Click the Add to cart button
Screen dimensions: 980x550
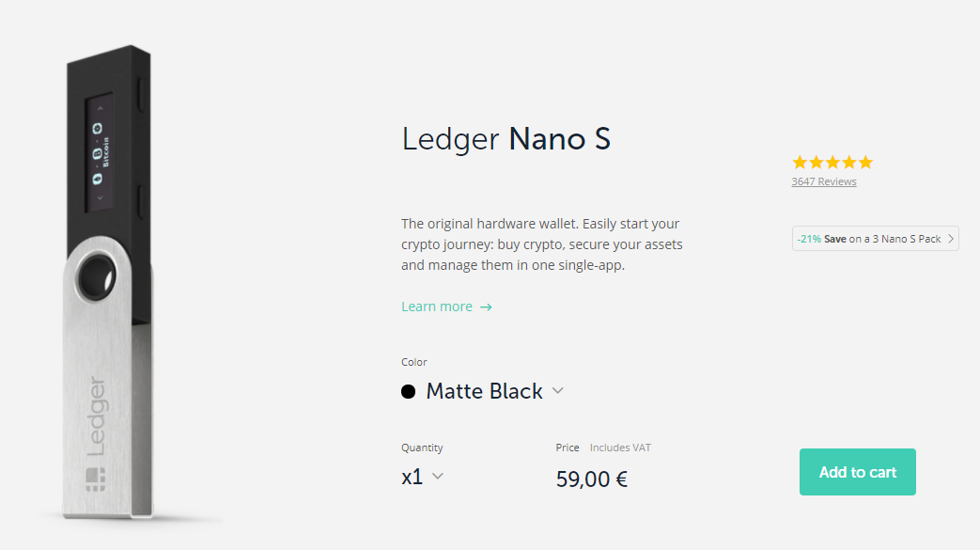pyautogui.click(x=857, y=472)
